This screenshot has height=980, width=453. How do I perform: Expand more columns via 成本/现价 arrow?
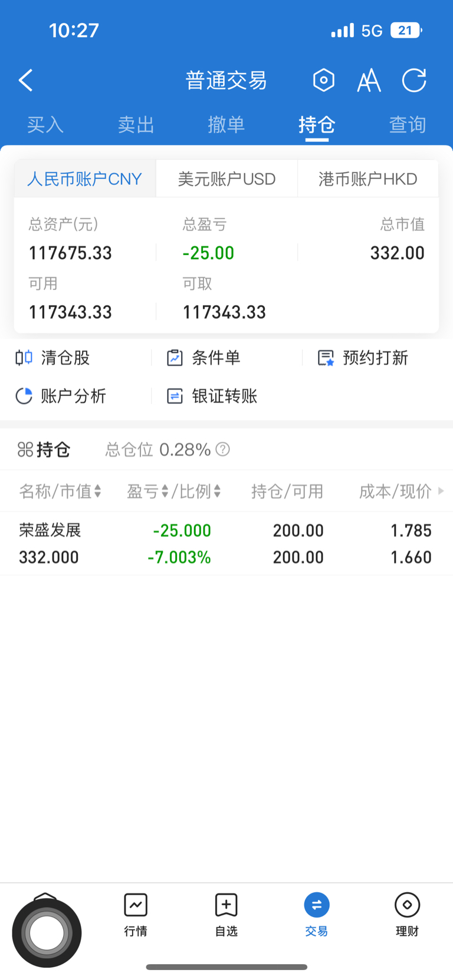[441, 491]
